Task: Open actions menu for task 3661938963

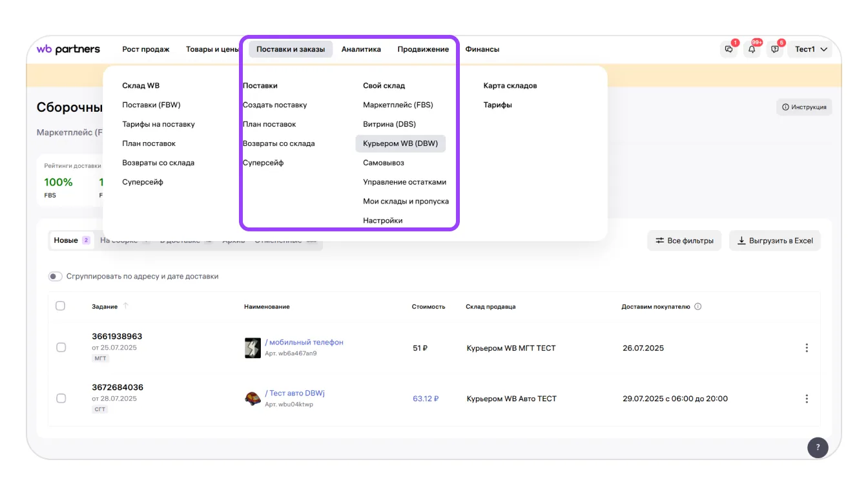Action: (x=807, y=348)
